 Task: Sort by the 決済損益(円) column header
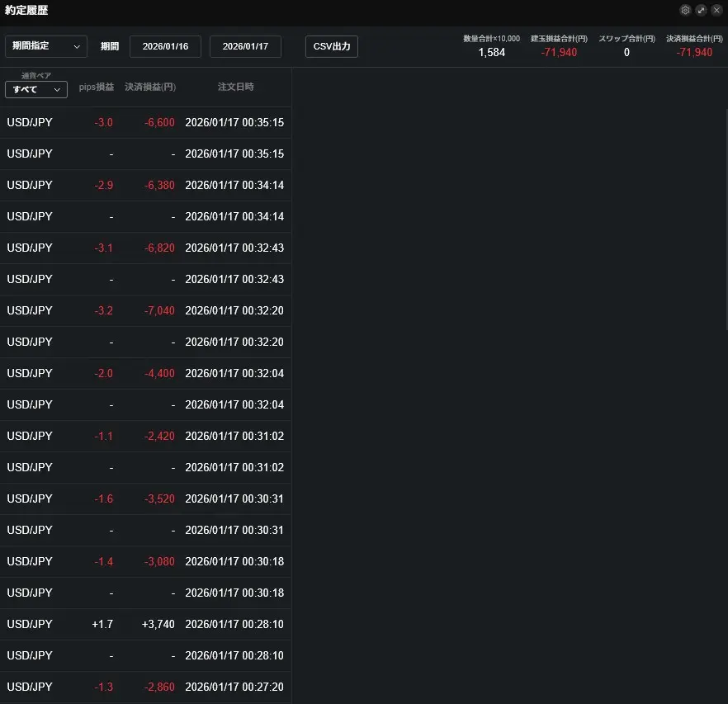coord(150,87)
